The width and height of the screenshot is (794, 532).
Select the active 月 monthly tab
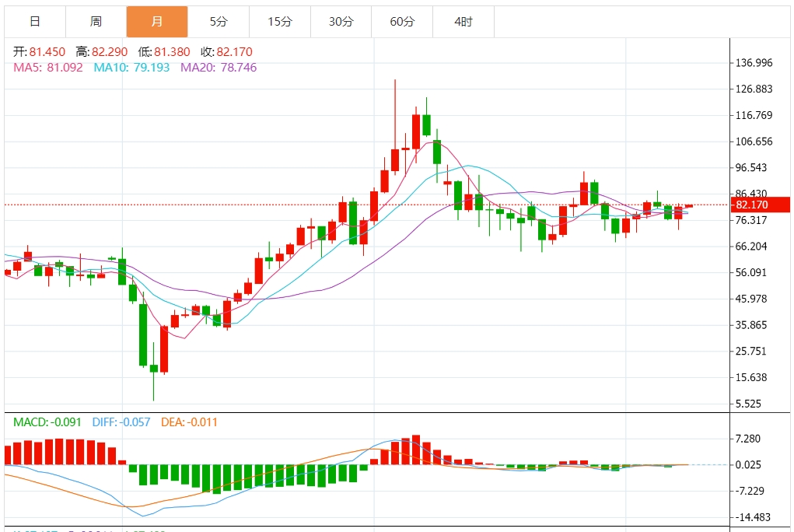[157, 22]
